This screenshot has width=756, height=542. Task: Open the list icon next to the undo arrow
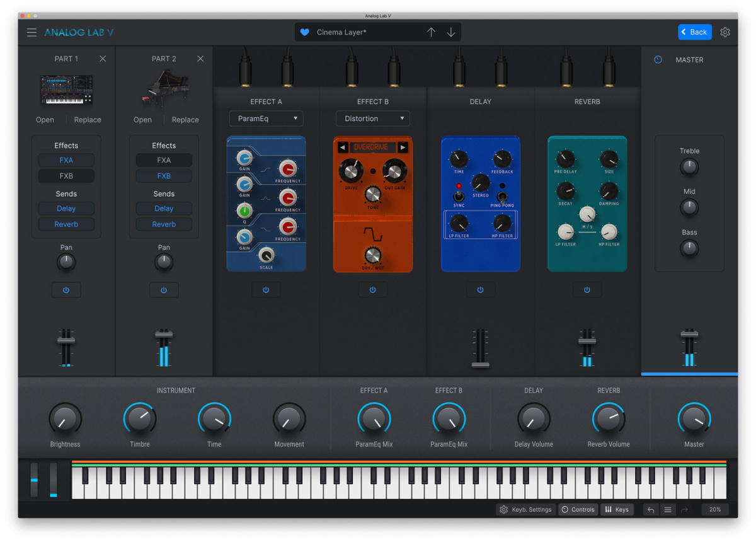click(668, 509)
